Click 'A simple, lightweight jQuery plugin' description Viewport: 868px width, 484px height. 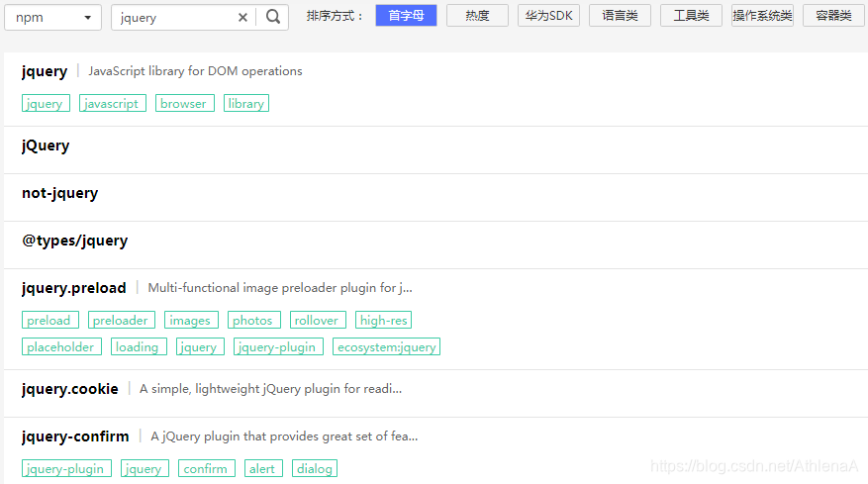pyautogui.click(x=271, y=389)
